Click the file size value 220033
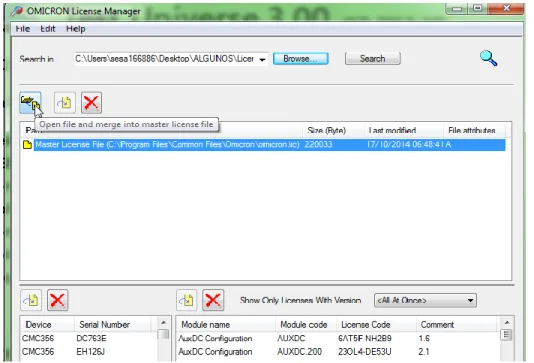This screenshot has height=363, width=534. pos(318,145)
